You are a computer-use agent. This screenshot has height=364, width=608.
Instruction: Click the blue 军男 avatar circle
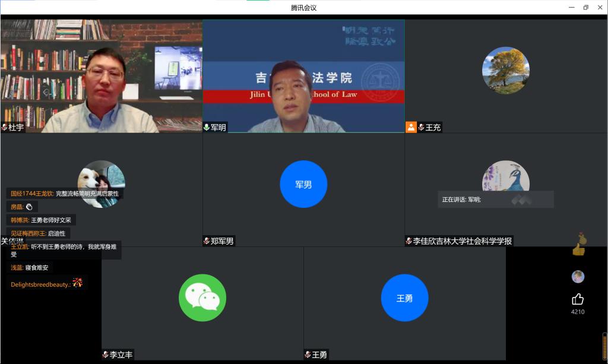(x=303, y=184)
